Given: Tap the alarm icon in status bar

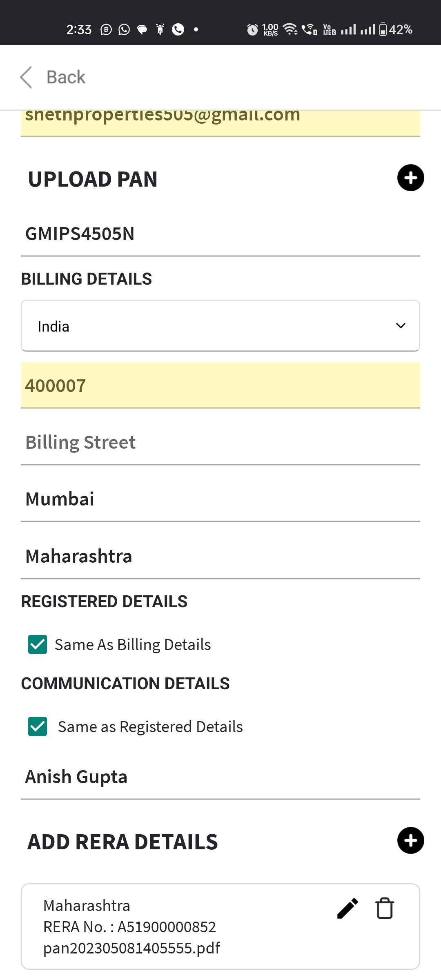Looking at the screenshot, I should tap(252, 29).
